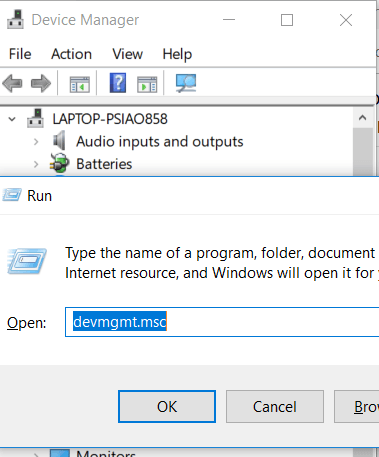The height and width of the screenshot is (457, 379).
Task: Click the Browse button in Run
Action: (x=356, y=407)
